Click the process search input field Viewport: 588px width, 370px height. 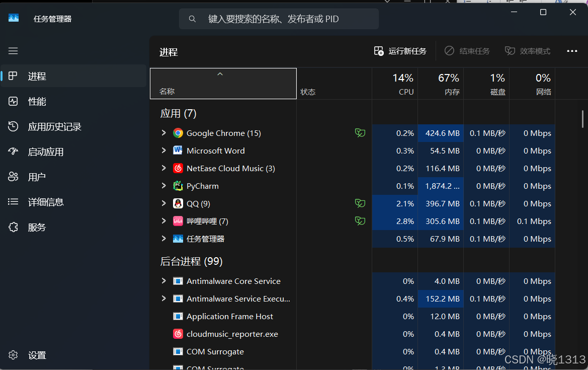(279, 19)
